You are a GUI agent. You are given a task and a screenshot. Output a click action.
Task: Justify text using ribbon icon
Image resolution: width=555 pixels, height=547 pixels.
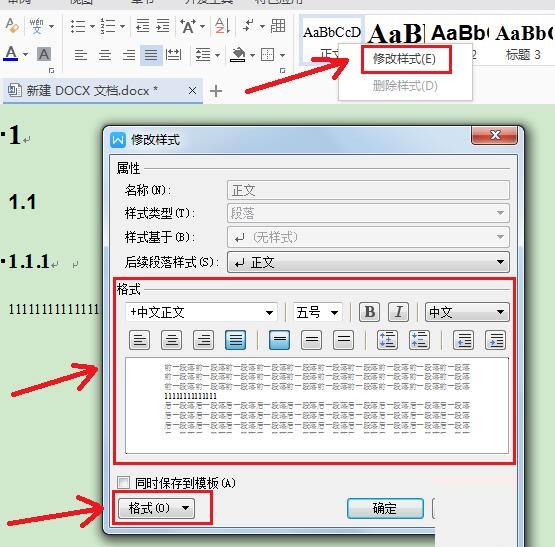151,55
